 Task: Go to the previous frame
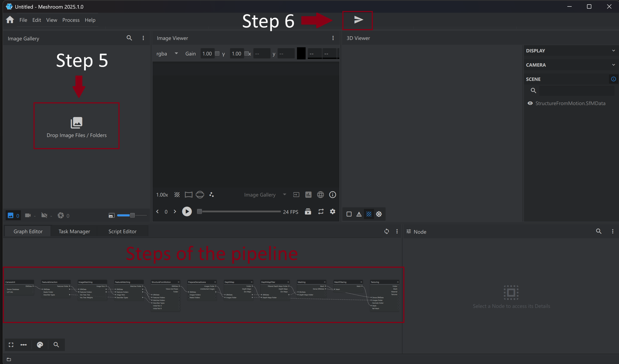click(158, 212)
